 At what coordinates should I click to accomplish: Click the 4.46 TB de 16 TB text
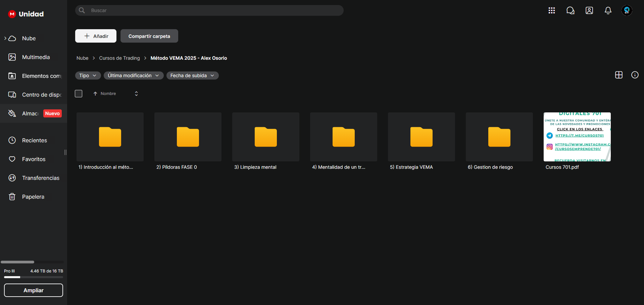click(x=47, y=271)
